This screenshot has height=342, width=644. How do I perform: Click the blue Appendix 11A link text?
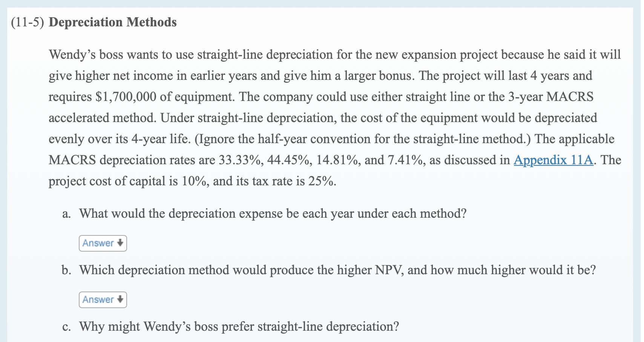(x=554, y=160)
